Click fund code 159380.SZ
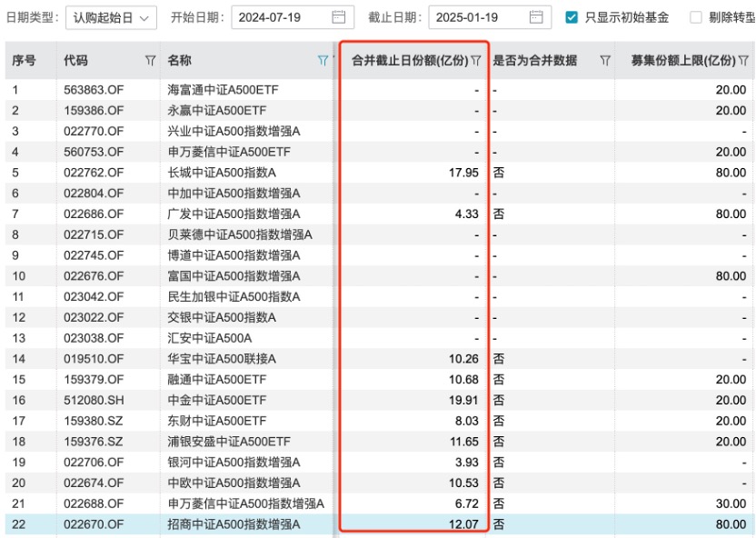756x538 pixels. tap(93, 422)
